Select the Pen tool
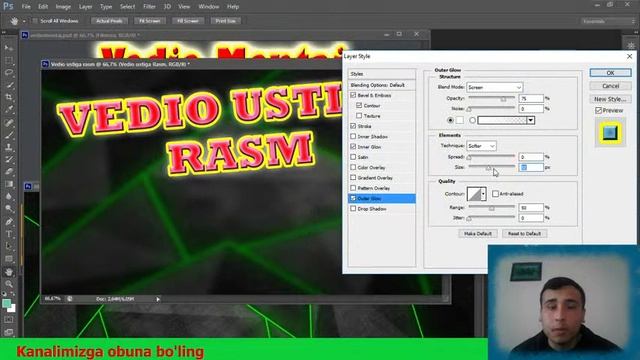Image resolution: width=640 pixels, height=360 pixels. pyautogui.click(x=9, y=222)
